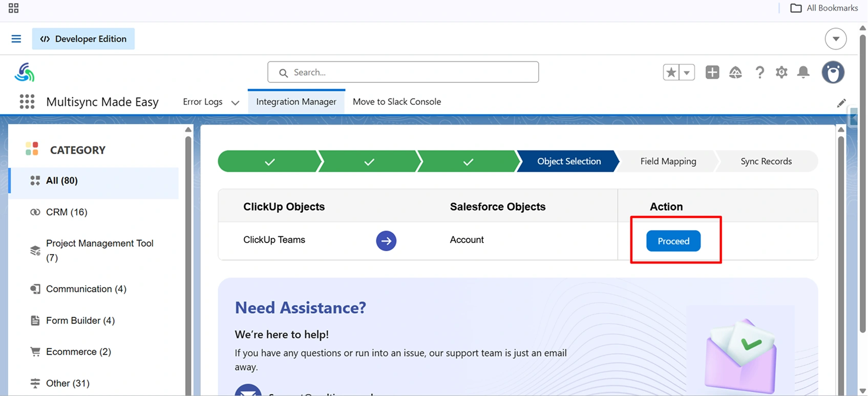Expand the round dropdown arrow button

click(x=836, y=39)
